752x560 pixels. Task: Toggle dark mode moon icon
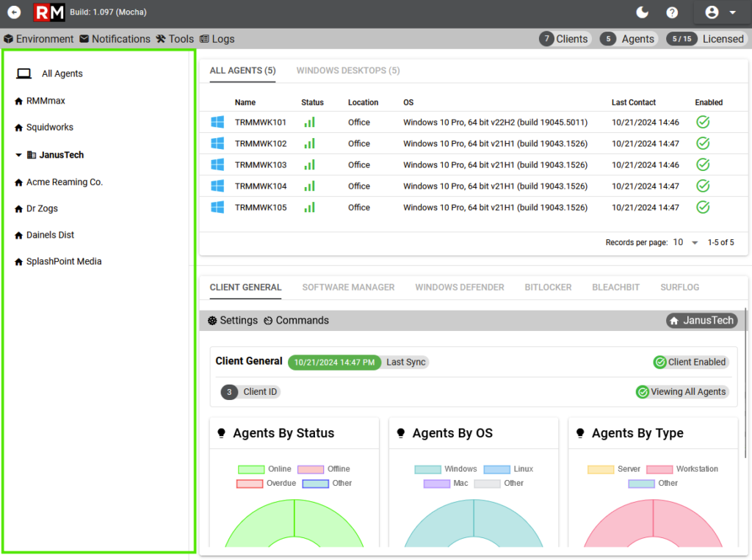pyautogui.click(x=642, y=12)
